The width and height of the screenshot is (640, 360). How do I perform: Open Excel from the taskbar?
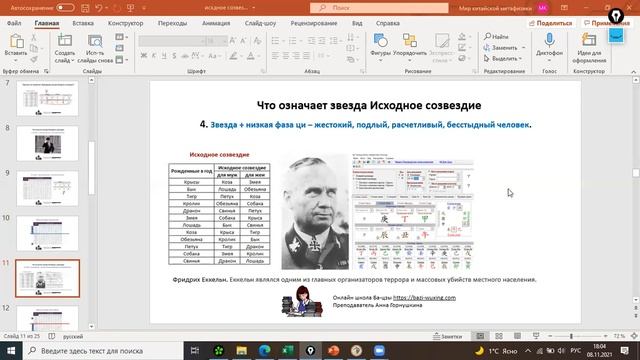coord(287,351)
